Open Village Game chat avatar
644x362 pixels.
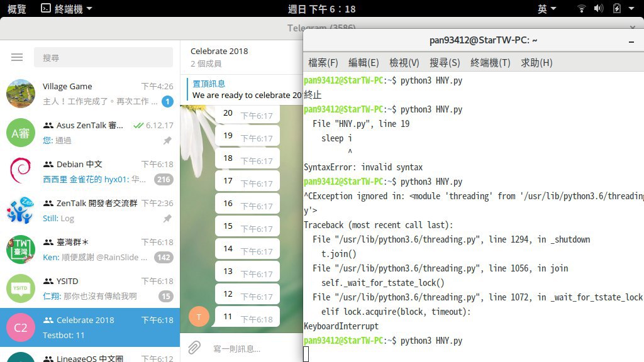pyautogui.click(x=21, y=94)
